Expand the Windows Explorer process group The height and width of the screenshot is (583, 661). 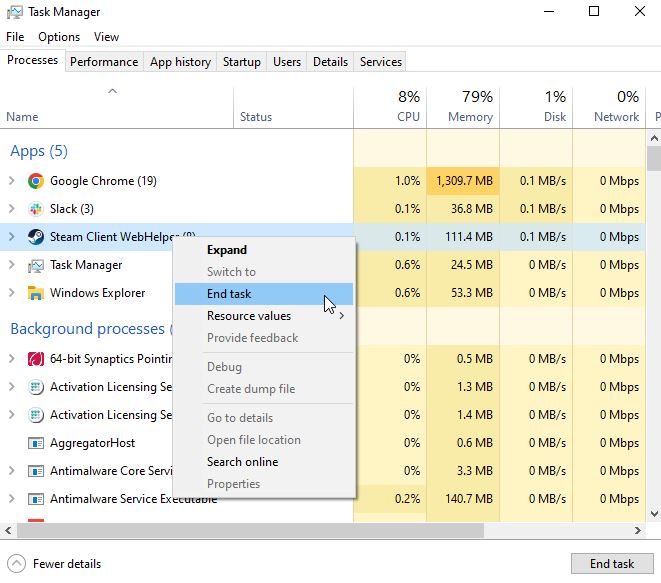tap(11, 293)
